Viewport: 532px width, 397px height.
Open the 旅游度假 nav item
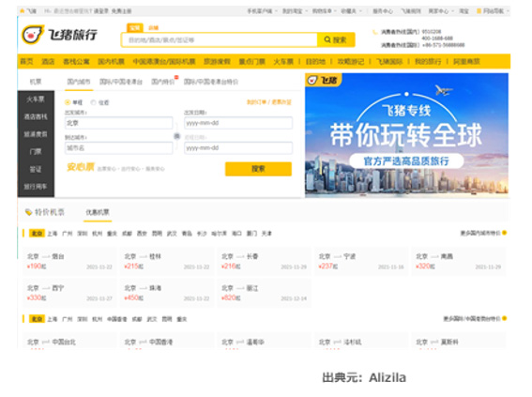pyautogui.click(x=217, y=61)
